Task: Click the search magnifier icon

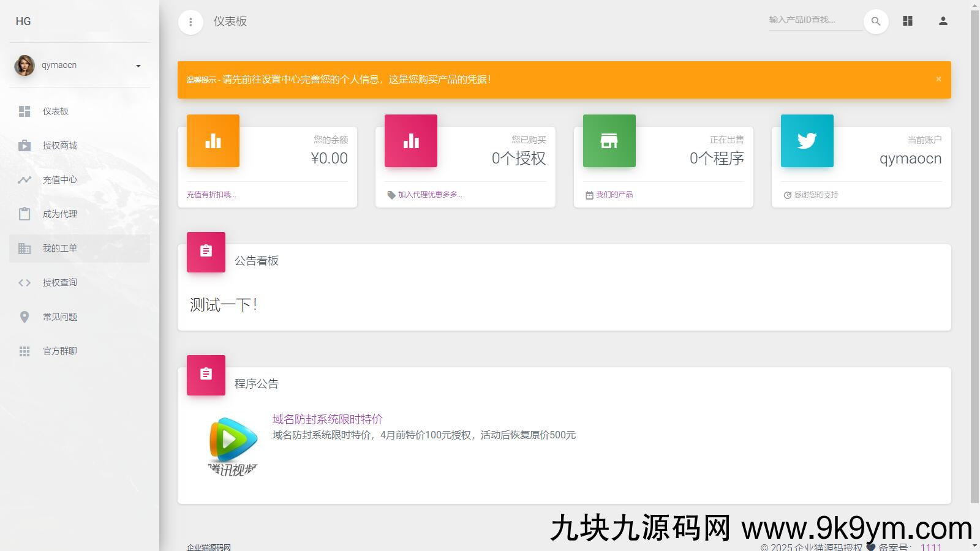Action: pyautogui.click(x=876, y=21)
